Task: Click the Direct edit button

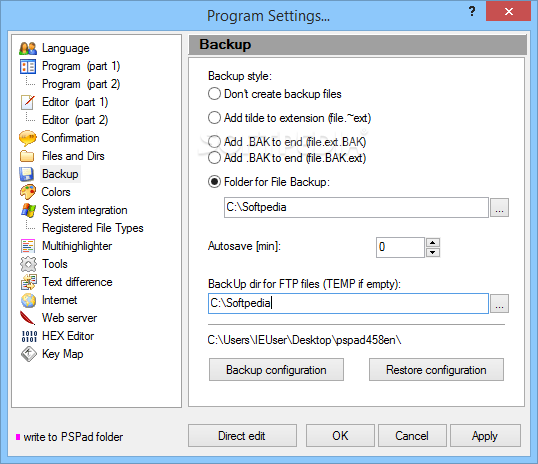Action: (242, 436)
